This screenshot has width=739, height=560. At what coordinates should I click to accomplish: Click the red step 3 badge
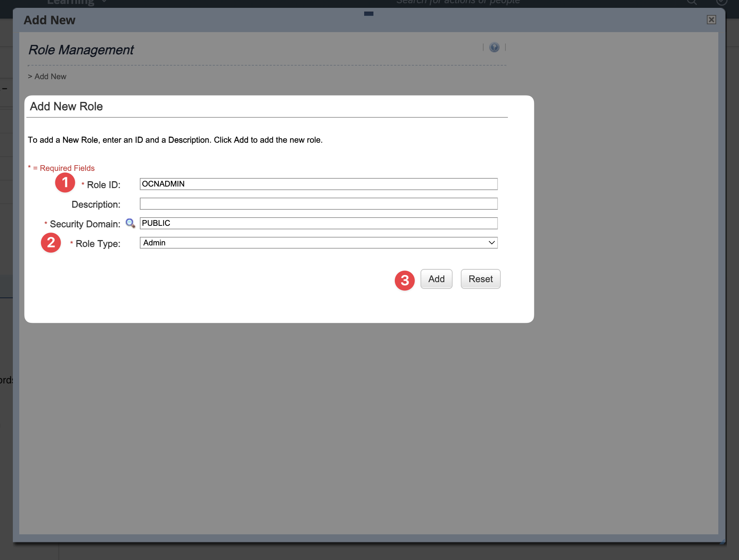coord(404,280)
